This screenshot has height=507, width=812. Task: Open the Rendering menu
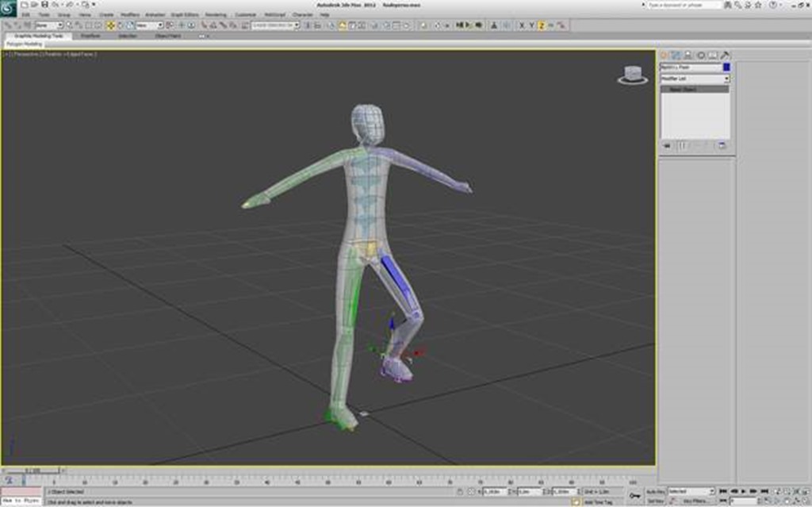coord(216,14)
